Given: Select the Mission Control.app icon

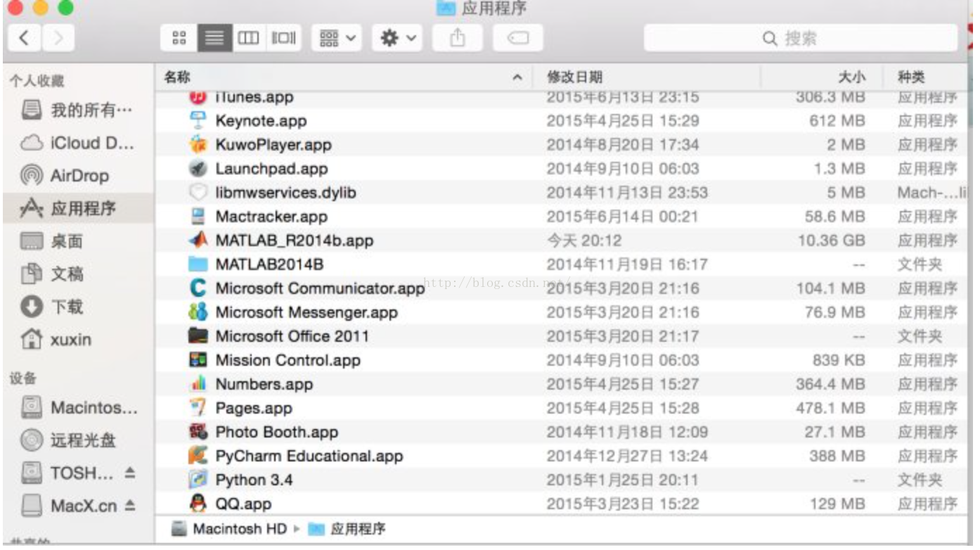Looking at the screenshot, I should coord(198,360).
